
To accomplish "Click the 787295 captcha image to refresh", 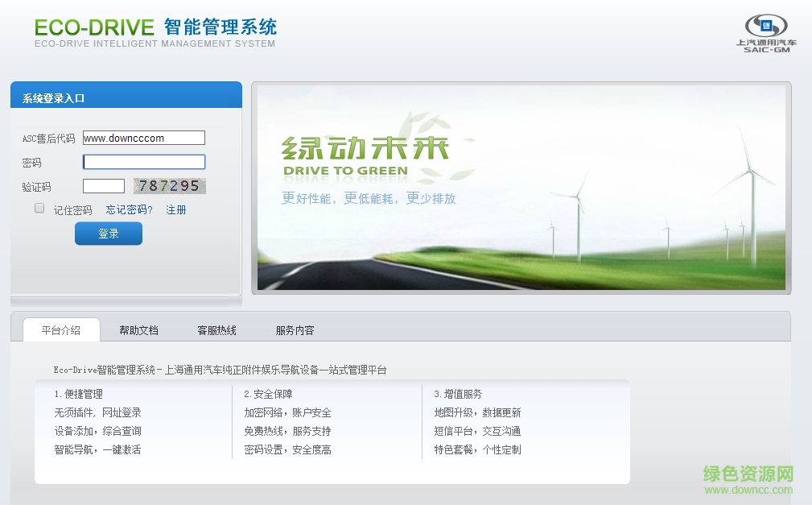I will (169, 185).
